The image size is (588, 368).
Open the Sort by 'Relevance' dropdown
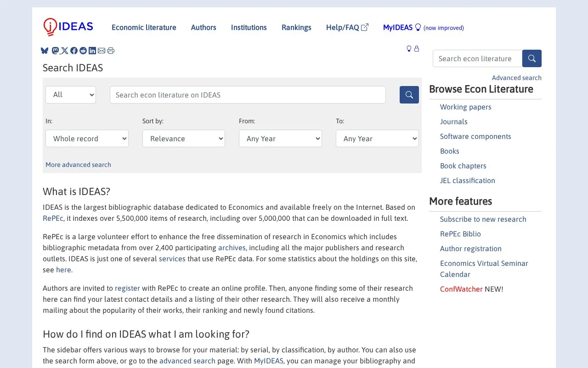coord(184,138)
